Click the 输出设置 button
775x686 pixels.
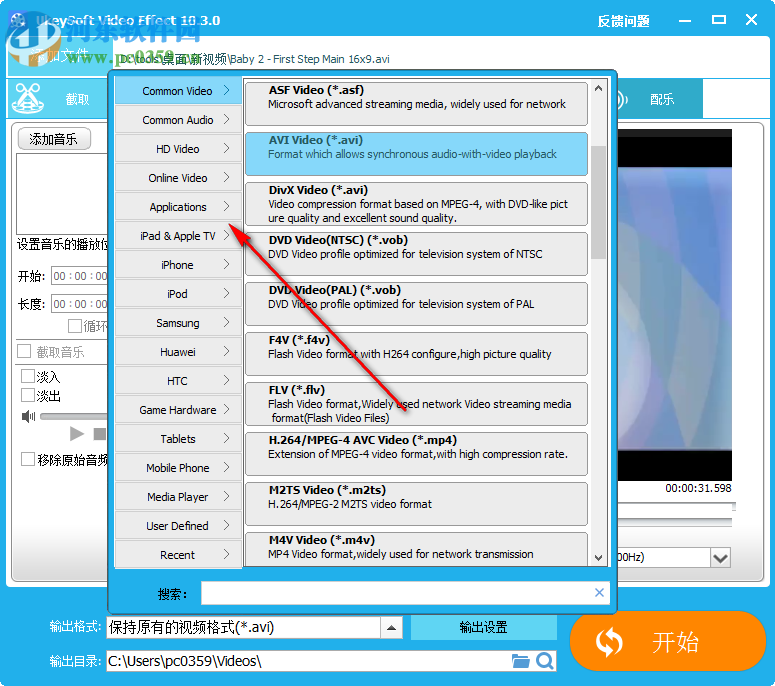483,627
